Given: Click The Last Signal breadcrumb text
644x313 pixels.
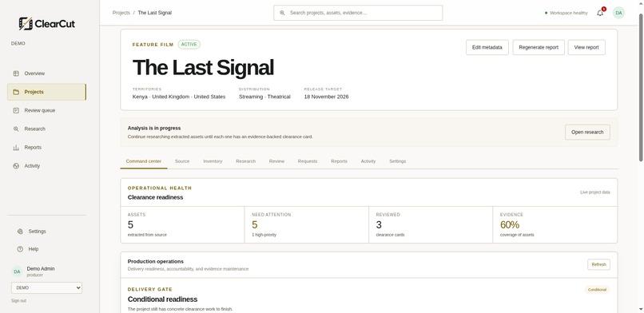Looking at the screenshot, I should (155, 13).
